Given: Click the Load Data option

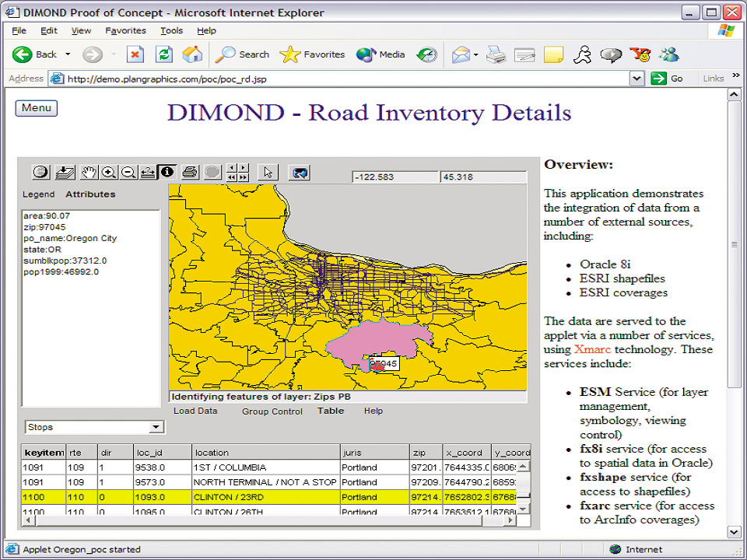Looking at the screenshot, I should [195, 411].
